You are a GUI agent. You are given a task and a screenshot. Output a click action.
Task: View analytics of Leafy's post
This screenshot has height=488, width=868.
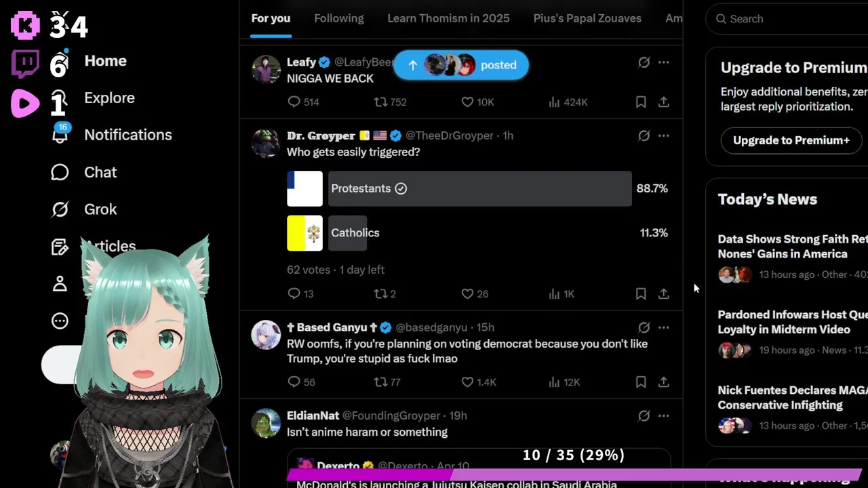(x=554, y=102)
